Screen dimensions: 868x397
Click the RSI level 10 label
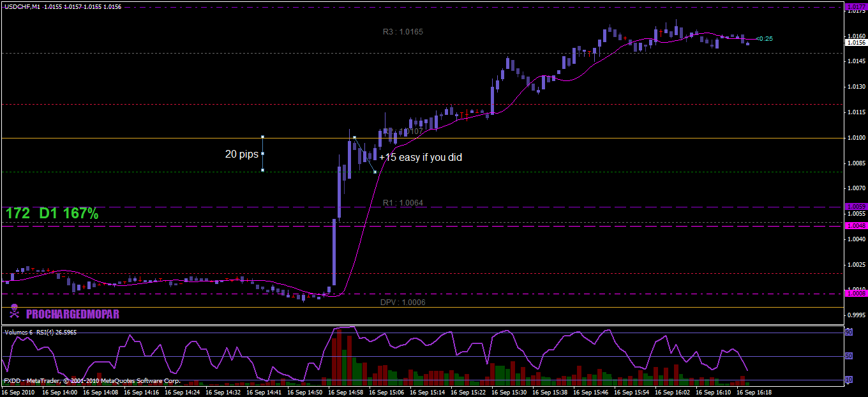pyautogui.click(x=849, y=379)
